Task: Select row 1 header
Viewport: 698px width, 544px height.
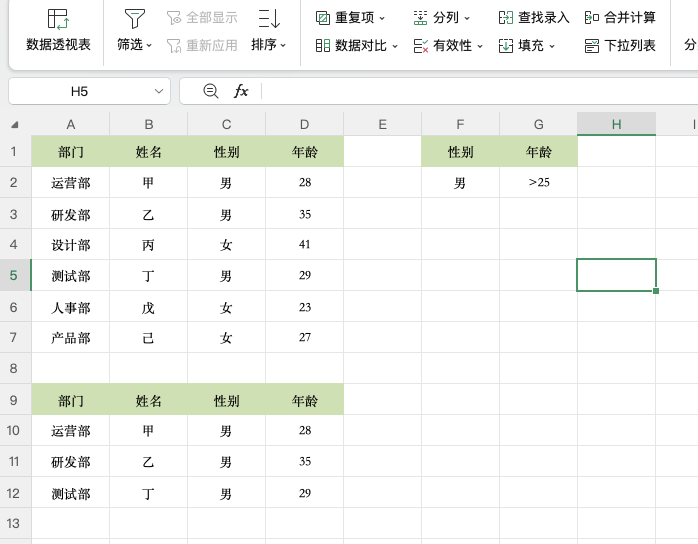Action: [x=14, y=151]
